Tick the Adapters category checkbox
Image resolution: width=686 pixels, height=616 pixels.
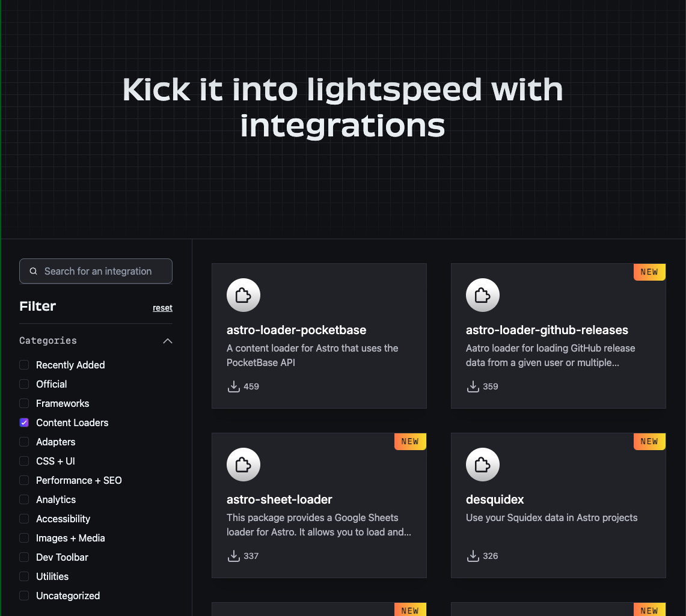24,442
